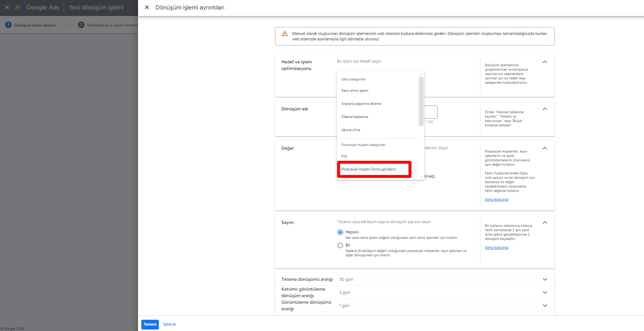Click the İptal et link
644x331 pixels.
tap(169, 324)
